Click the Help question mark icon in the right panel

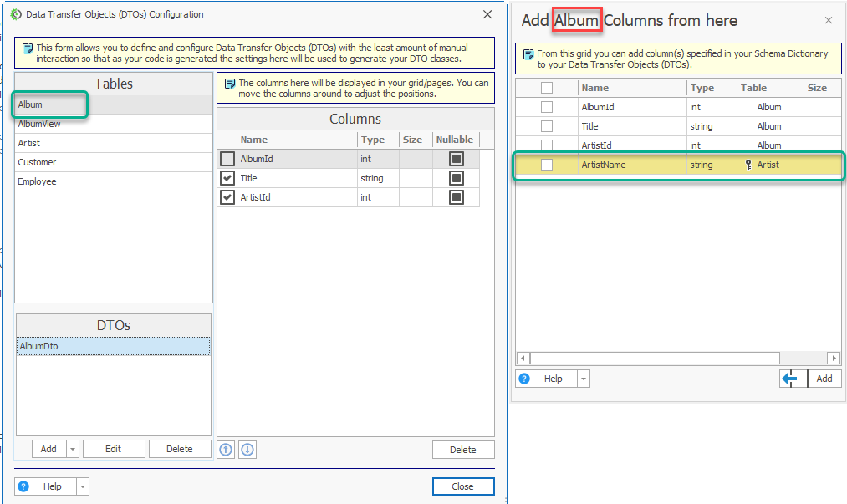tap(524, 379)
